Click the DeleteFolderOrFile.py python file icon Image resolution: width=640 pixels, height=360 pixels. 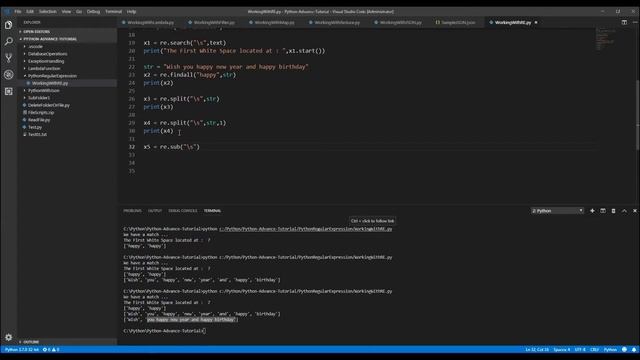[24, 105]
